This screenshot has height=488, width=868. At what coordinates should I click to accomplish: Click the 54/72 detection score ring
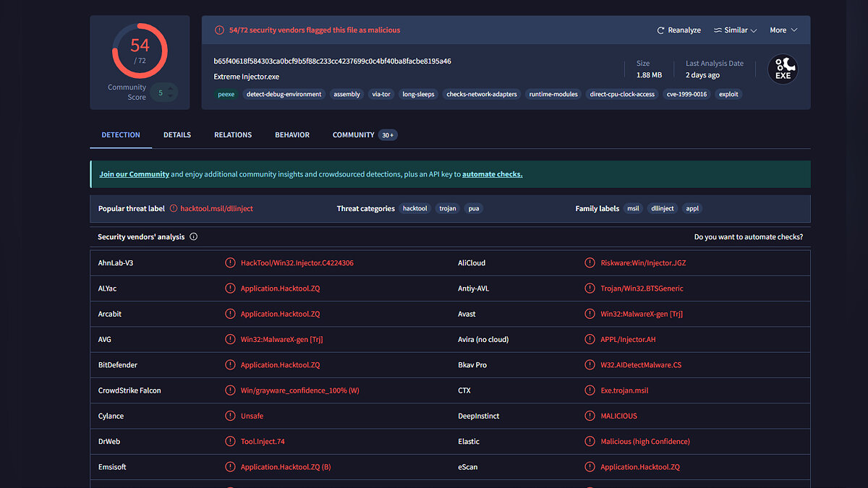pyautogui.click(x=140, y=51)
